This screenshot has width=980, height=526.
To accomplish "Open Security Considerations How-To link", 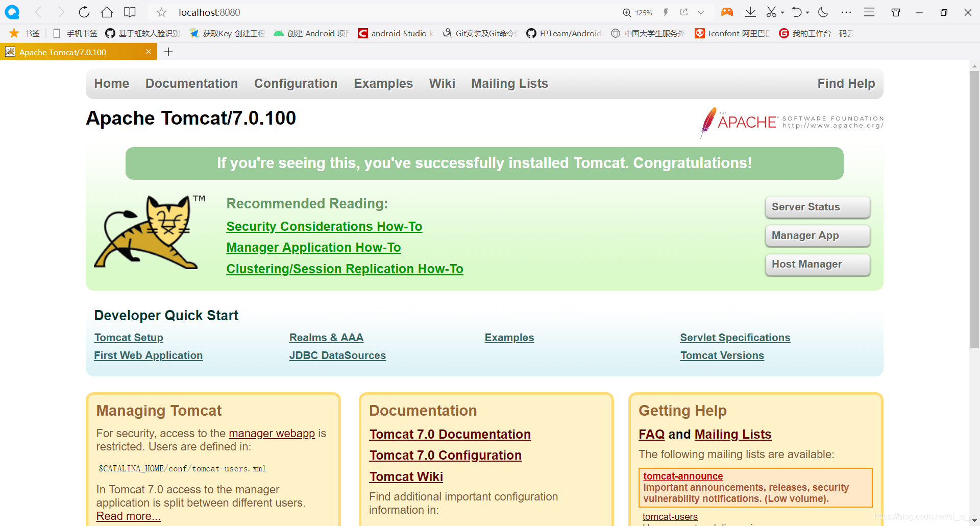I will click(324, 226).
